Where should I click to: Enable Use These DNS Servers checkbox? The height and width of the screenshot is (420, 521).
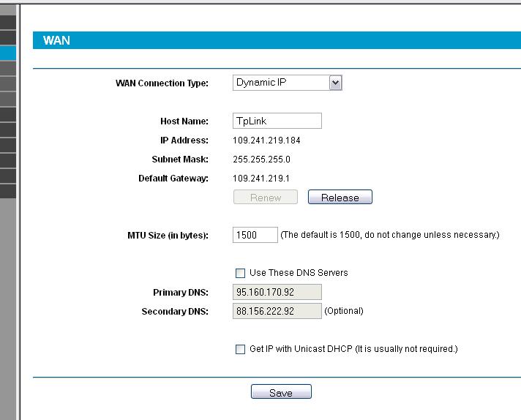click(x=240, y=273)
